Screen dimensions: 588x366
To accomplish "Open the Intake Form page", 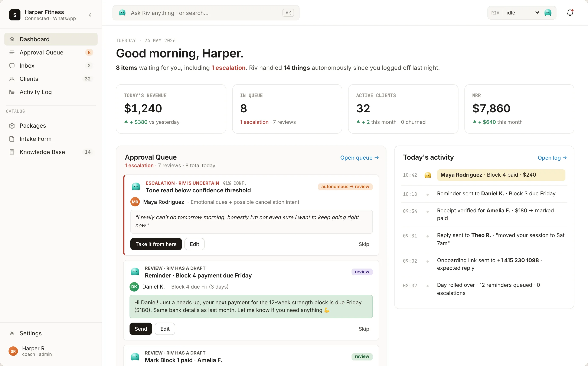I will (x=51, y=139).
